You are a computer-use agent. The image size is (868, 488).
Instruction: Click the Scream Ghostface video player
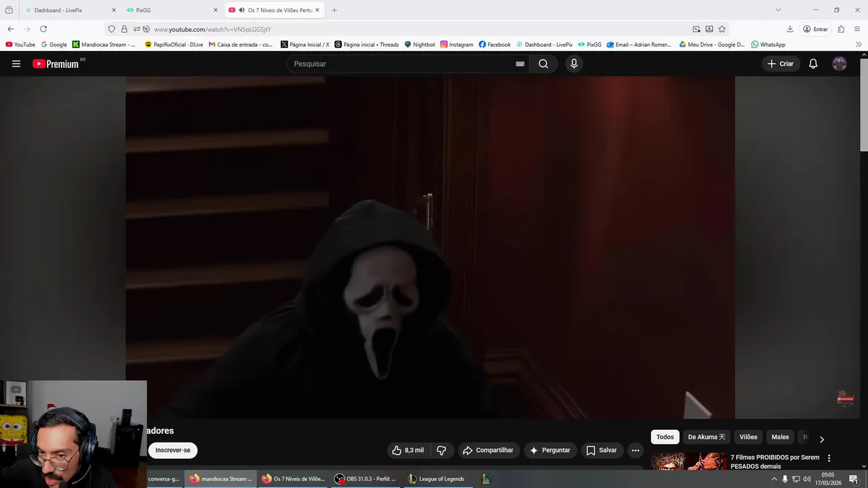coord(430,247)
